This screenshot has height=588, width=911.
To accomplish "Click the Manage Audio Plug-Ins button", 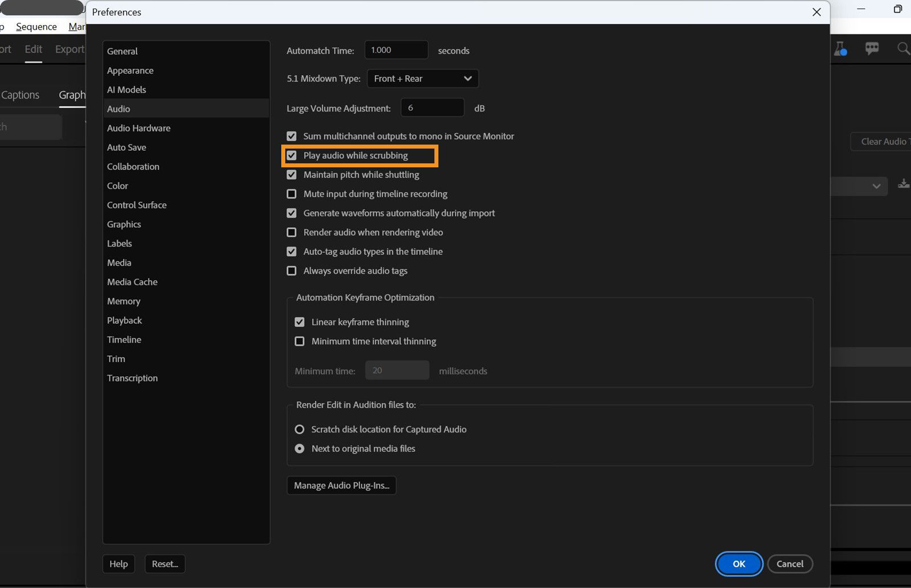I will click(341, 485).
